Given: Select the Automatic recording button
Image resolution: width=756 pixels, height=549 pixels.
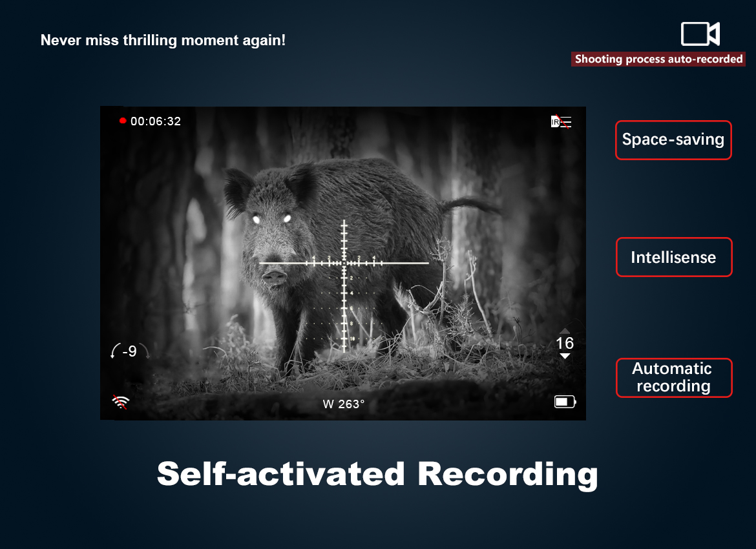Looking at the screenshot, I should 674,377.
